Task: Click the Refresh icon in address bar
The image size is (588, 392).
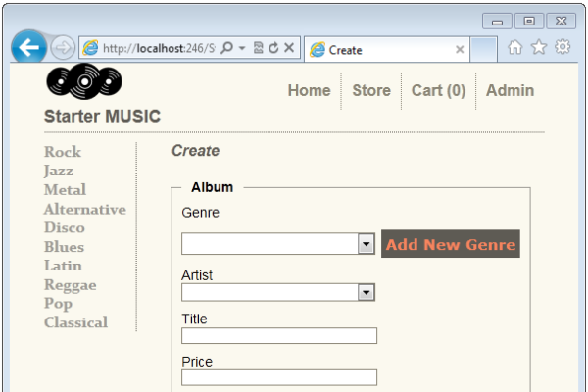Action: (273, 48)
